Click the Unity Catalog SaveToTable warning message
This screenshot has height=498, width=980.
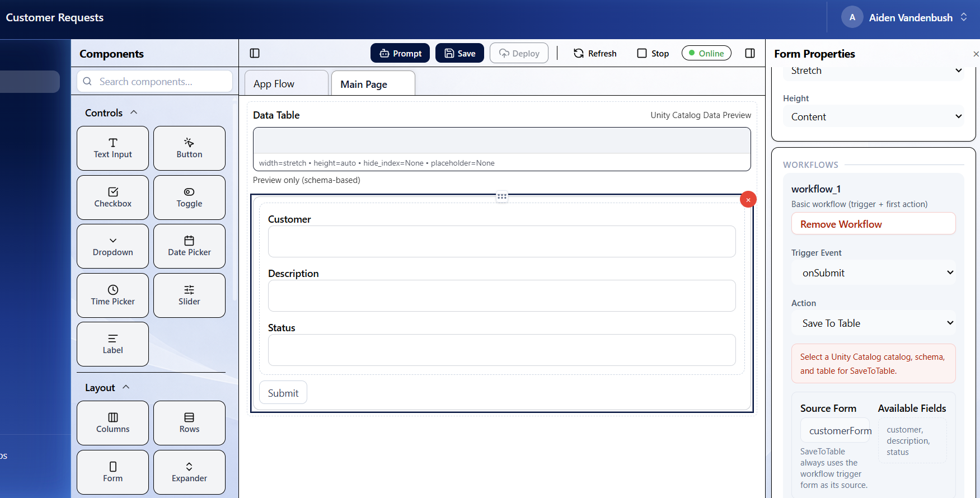tap(873, 364)
